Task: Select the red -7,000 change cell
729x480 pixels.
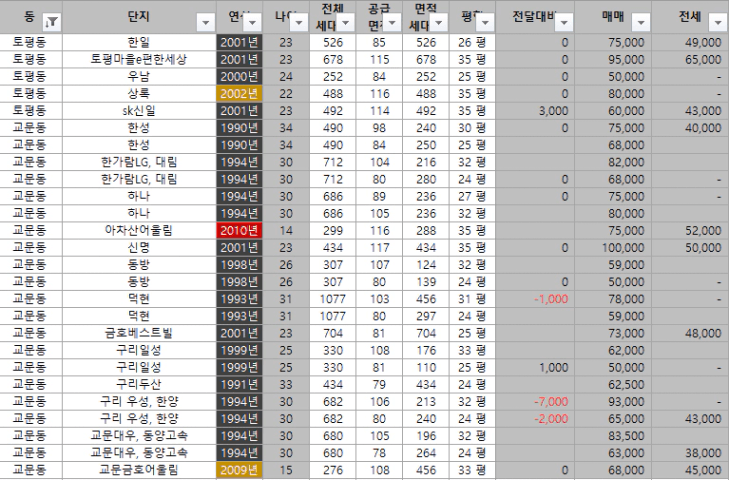Action: click(550, 402)
